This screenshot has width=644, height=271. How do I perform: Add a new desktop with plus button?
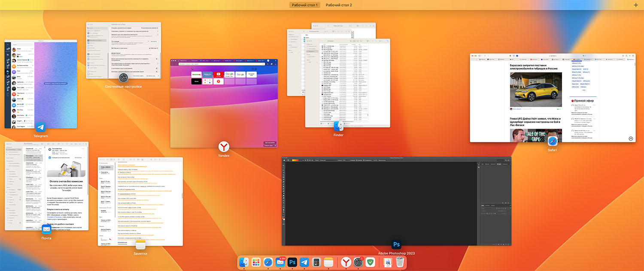636,5
